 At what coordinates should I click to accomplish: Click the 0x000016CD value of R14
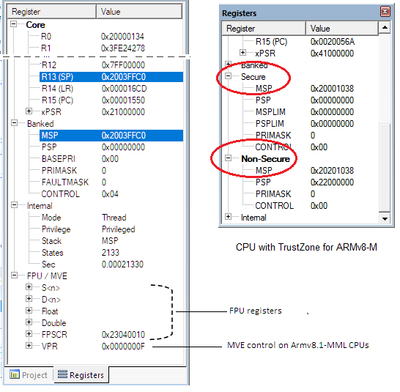(124, 89)
